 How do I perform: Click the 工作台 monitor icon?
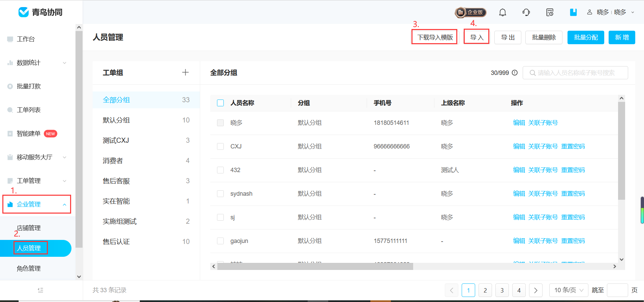point(10,39)
